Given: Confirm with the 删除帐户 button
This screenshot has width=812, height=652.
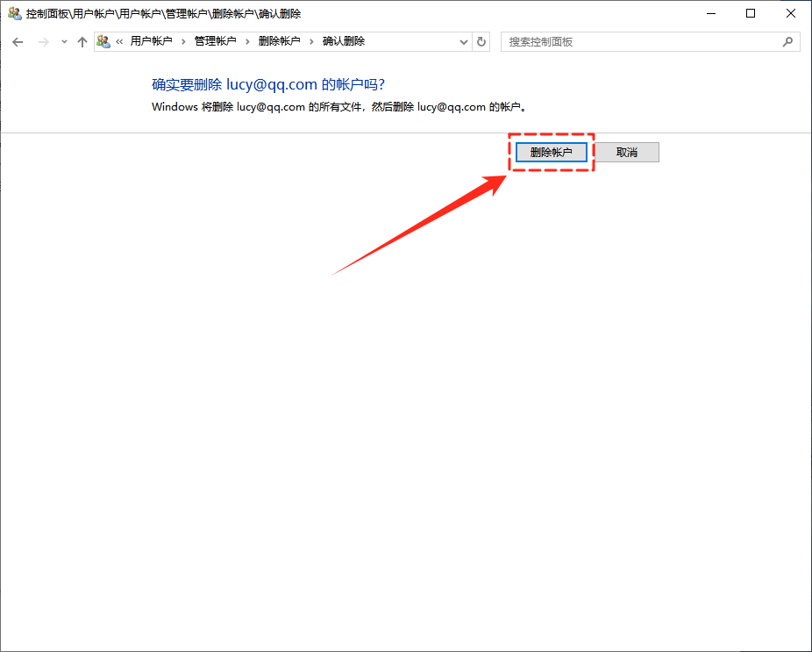Looking at the screenshot, I should [x=551, y=152].
